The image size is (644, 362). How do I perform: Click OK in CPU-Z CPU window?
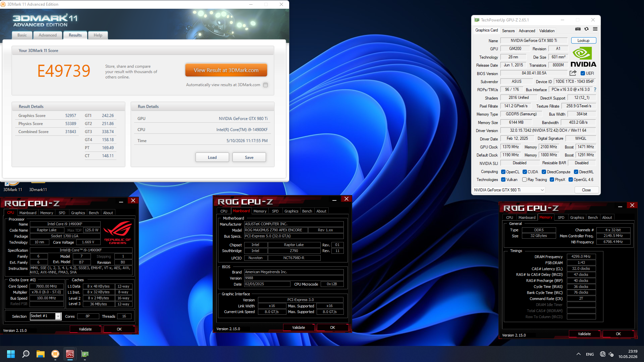pyautogui.click(x=119, y=329)
